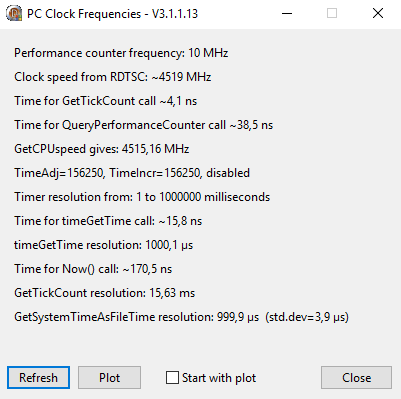Close the window using the title bar X
This screenshot has height=399, width=401.
pos(378,14)
